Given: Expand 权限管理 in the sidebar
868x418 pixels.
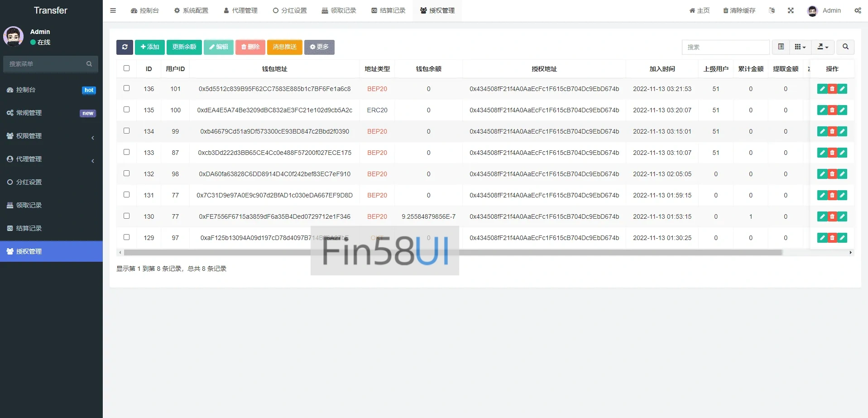Looking at the screenshot, I should click(x=51, y=136).
